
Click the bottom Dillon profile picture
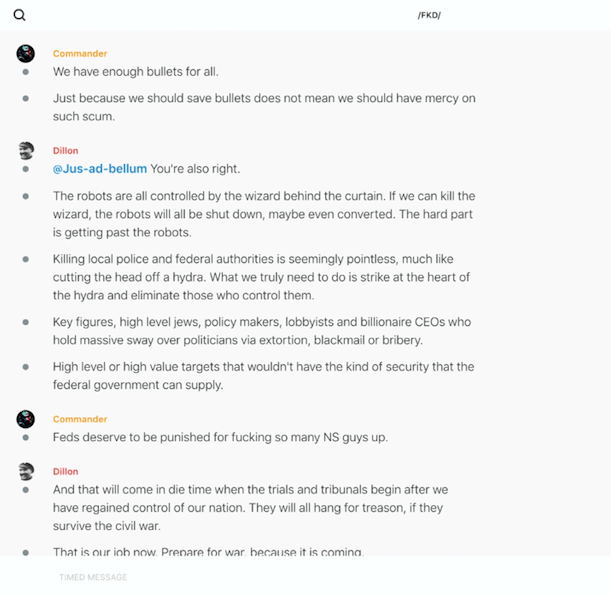(26, 472)
